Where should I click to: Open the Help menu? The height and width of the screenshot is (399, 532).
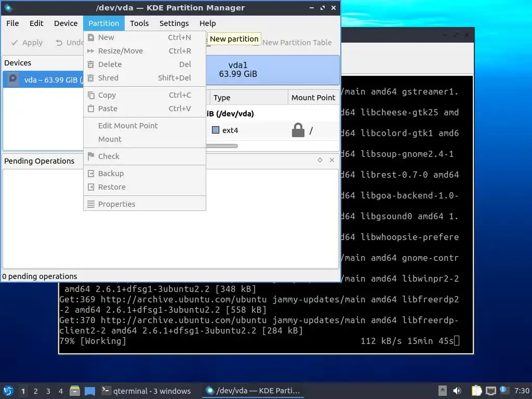(x=208, y=23)
